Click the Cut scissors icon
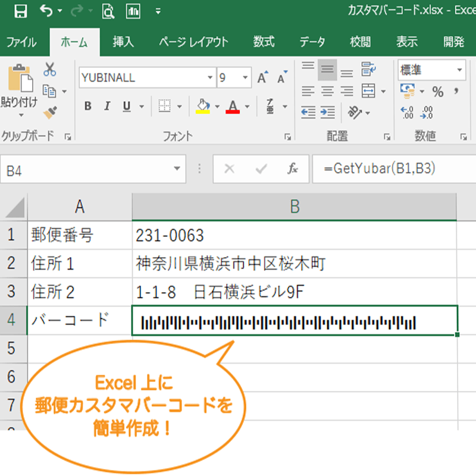 pyautogui.click(x=50, y=70)
